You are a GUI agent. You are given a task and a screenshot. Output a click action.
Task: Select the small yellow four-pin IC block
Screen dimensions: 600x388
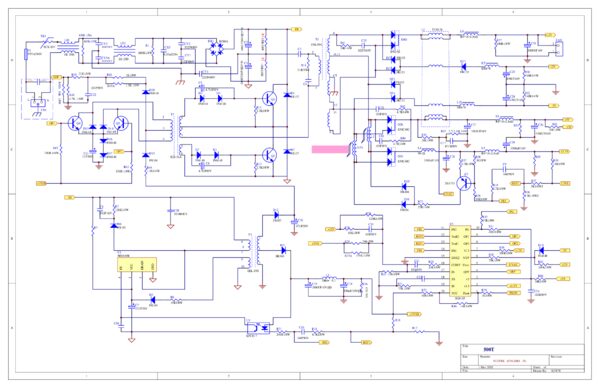137,264
